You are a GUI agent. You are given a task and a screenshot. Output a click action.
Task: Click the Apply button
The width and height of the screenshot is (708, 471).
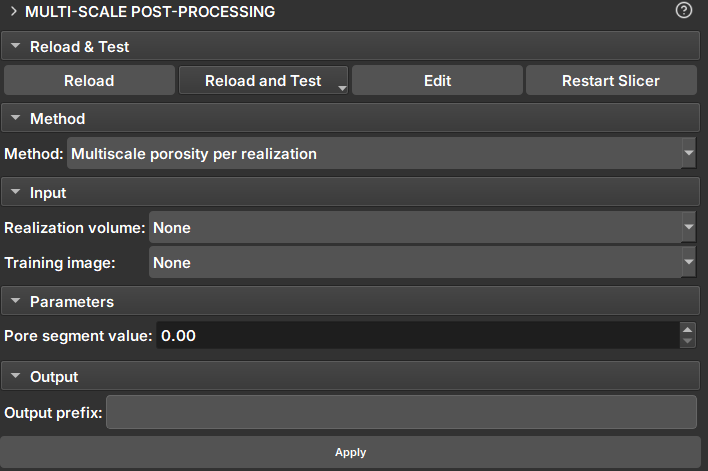(350, 452)
